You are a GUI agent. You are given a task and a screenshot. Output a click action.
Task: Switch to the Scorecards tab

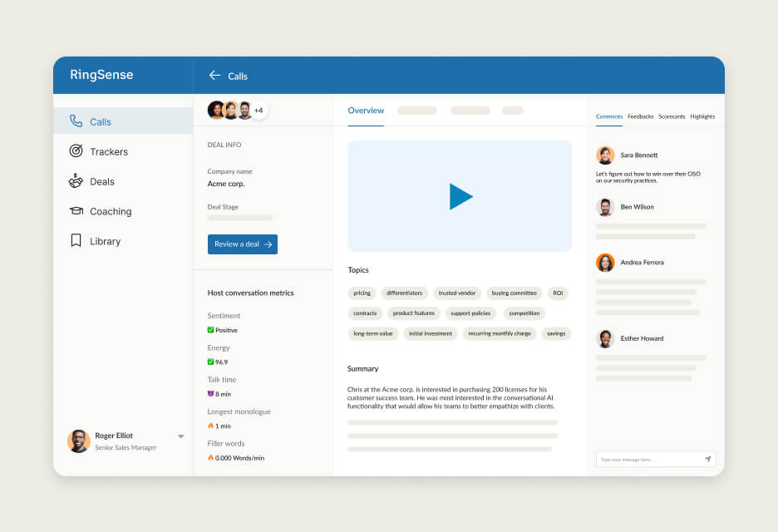[x=672, y=116]
